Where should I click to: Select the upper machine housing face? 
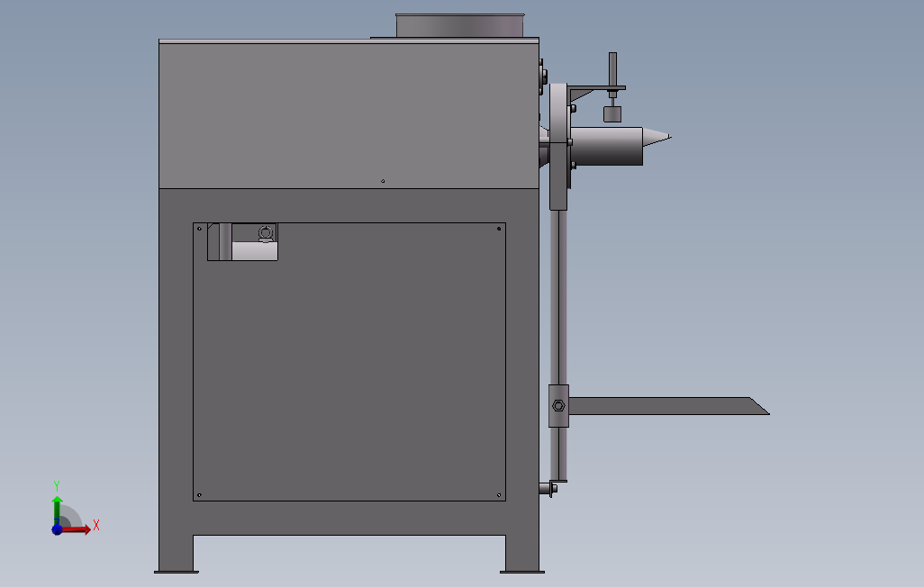click(349, 115)
